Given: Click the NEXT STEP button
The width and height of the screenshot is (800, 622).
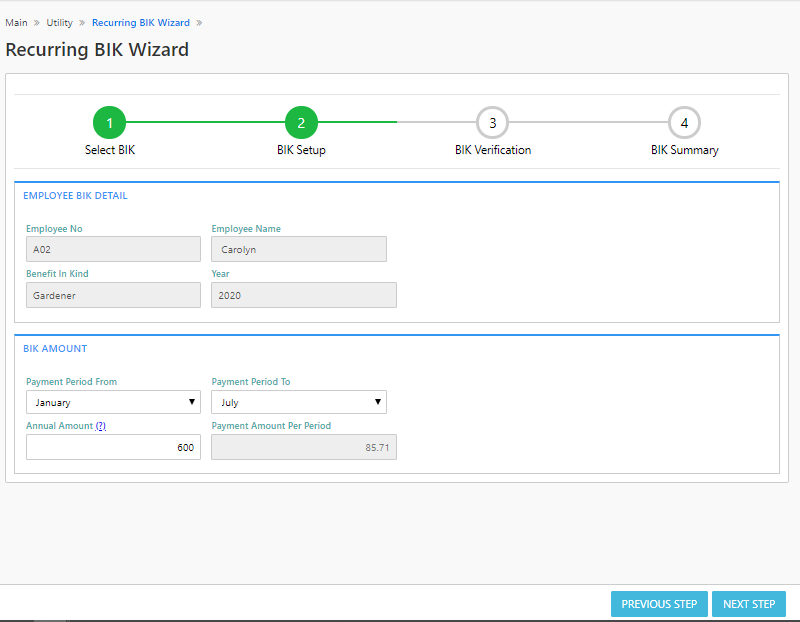Looking at the screenshot, I should coord(749,604).
